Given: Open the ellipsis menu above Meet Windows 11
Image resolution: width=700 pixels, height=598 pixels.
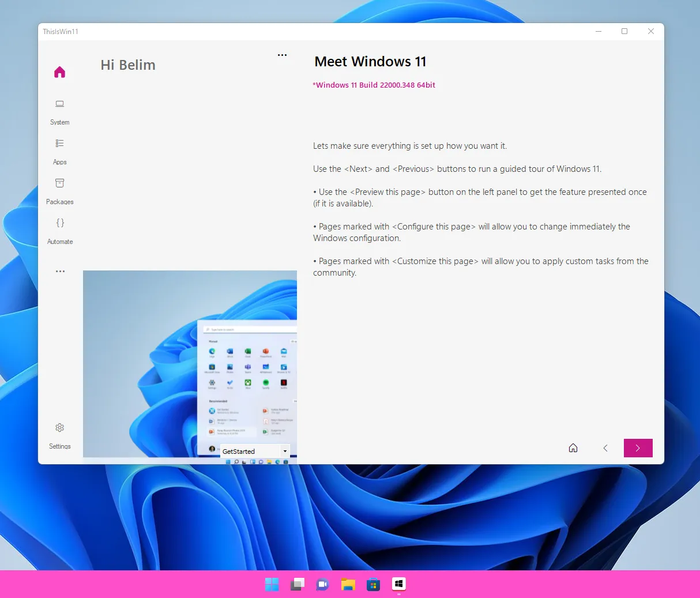Looking at the screenshot, I should point(282,54).
